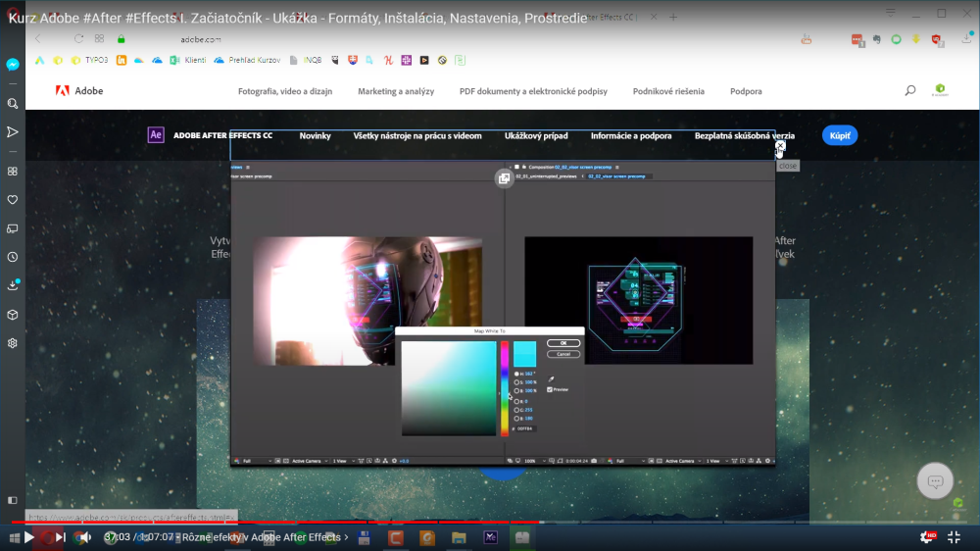Open the sidebar history clock icon
980x551 pixels.
13,257
